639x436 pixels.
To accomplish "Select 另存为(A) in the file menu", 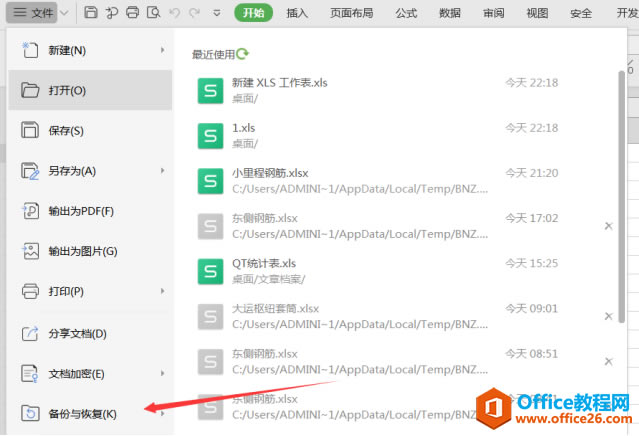I will pyautogui.click(x=90, y=171).
